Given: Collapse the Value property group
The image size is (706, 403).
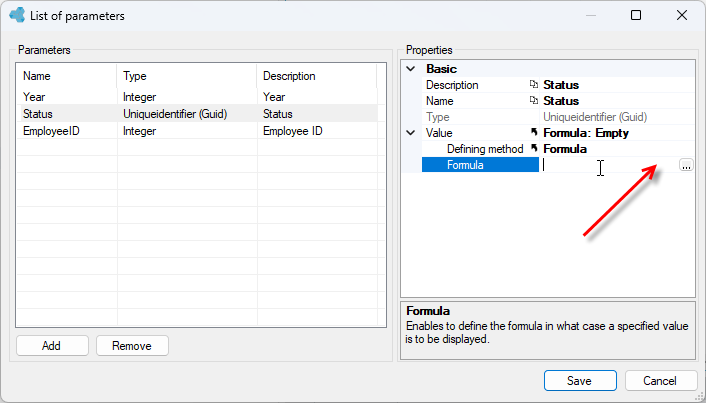Looking at the screenshot, I should (x=411, y=133).
